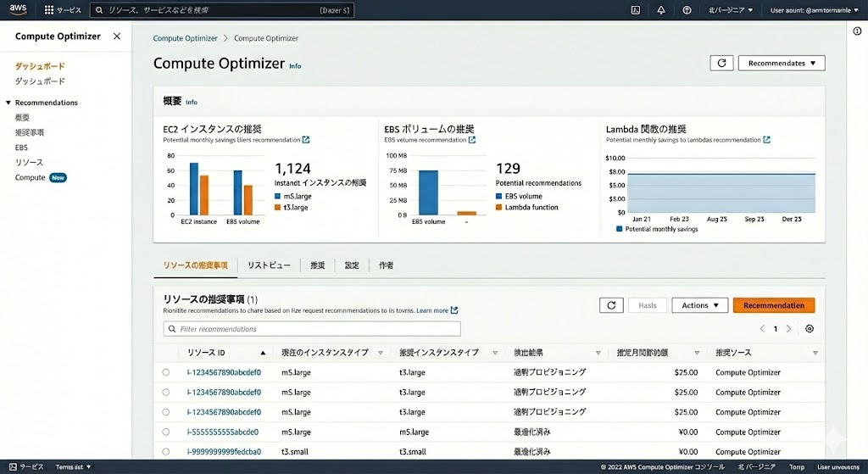This screenshot has width=868, height=474.
Task: Open resource link i-5555555555abcde0
Action: 223,432
